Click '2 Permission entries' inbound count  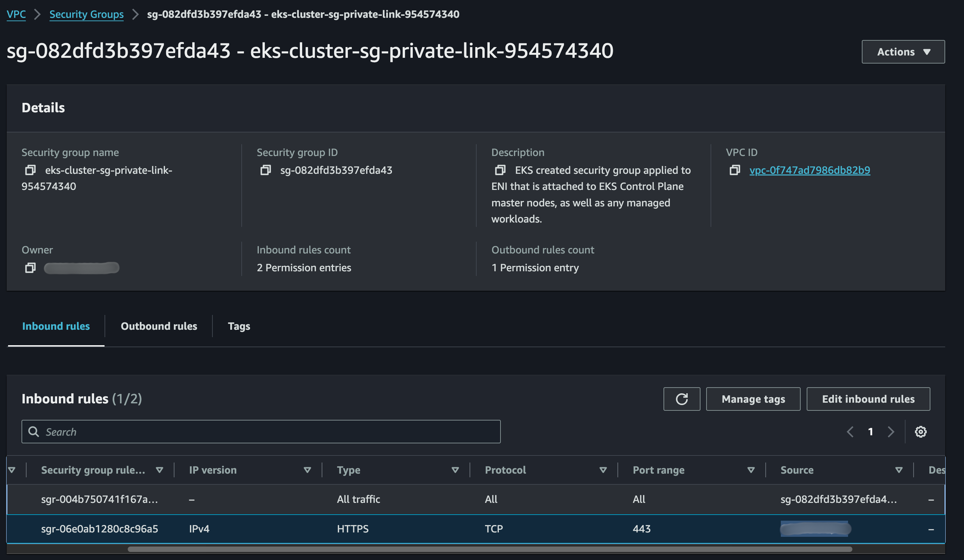(304, 268)
